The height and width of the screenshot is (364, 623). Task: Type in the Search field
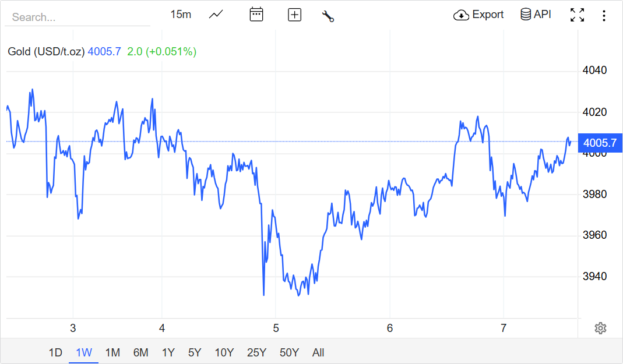[77, 17]
